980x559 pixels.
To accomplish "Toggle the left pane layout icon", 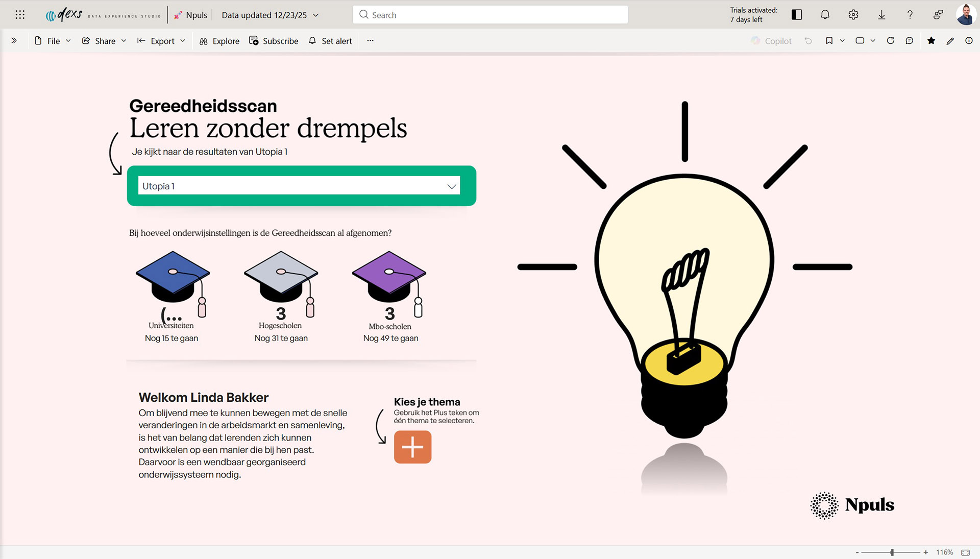I will [x=797, y=15].
